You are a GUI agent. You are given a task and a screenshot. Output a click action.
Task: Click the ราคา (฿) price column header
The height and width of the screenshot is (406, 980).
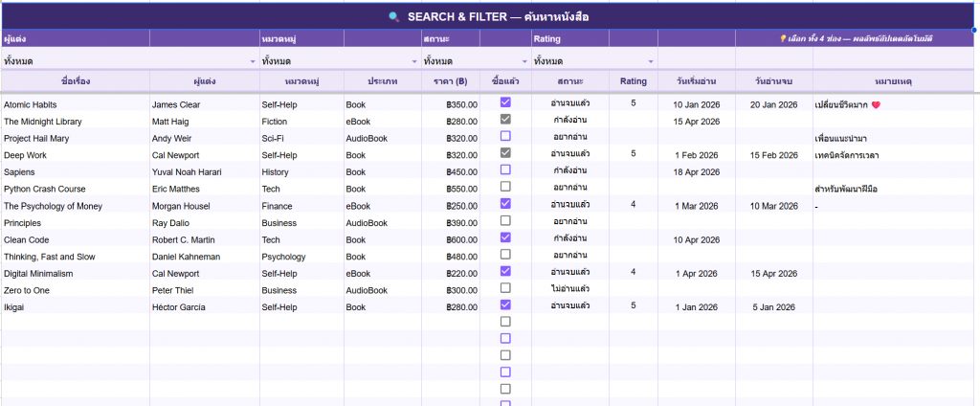[450, 81]
